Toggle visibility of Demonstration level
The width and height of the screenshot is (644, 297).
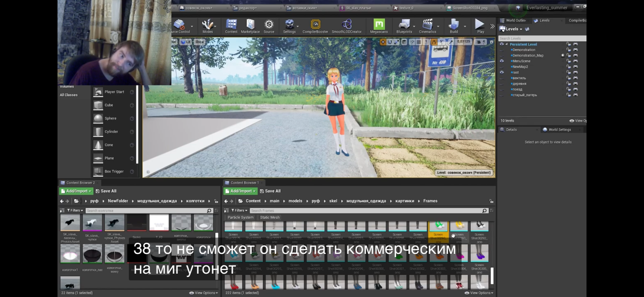(x=502, y=50)
